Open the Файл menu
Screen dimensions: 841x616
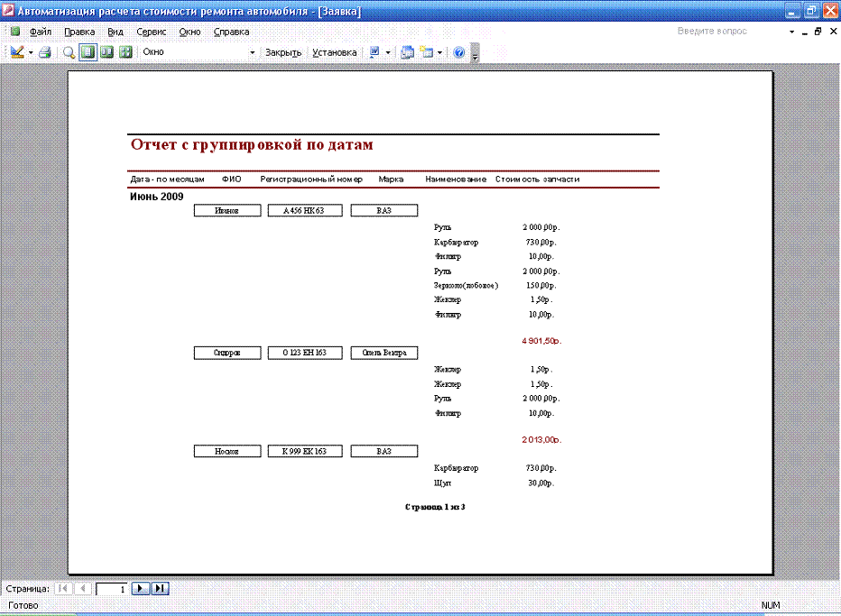point(40,32)
